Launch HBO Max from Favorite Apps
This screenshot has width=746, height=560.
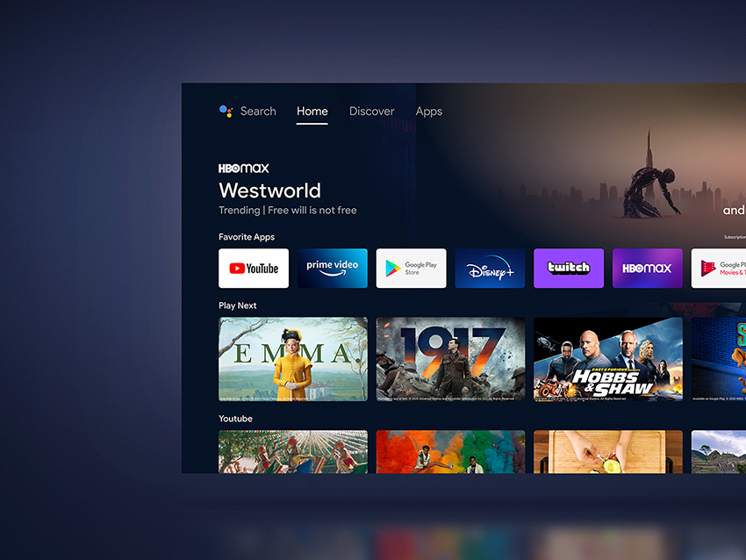pyautogui.click(x=647, y=269)
